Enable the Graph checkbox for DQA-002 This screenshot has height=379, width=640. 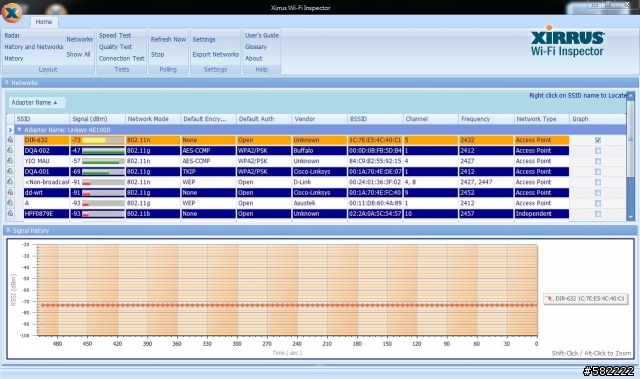[x=598, y=151]
